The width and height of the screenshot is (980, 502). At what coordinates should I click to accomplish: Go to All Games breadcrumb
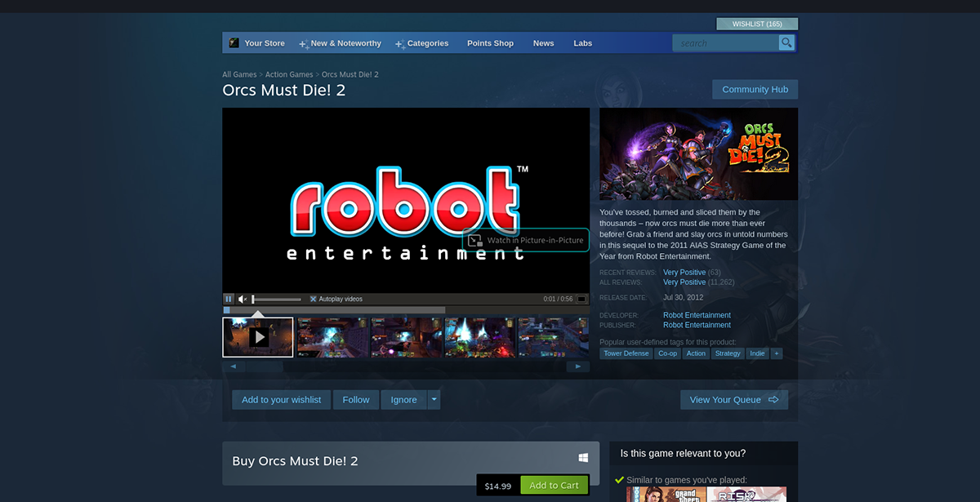coord(239,74)
